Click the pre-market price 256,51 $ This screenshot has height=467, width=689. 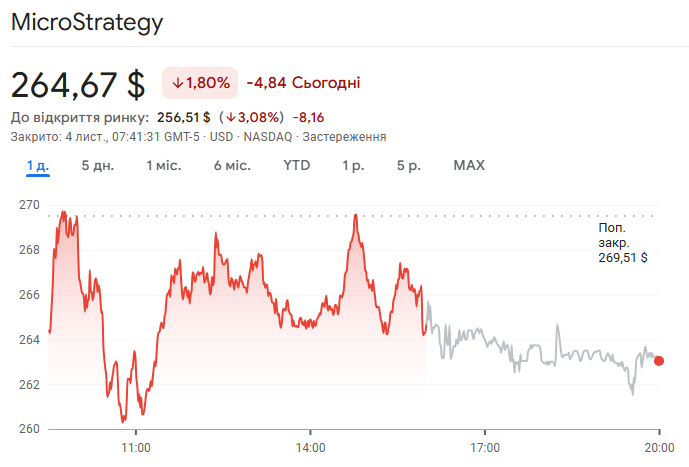[183, 117]
